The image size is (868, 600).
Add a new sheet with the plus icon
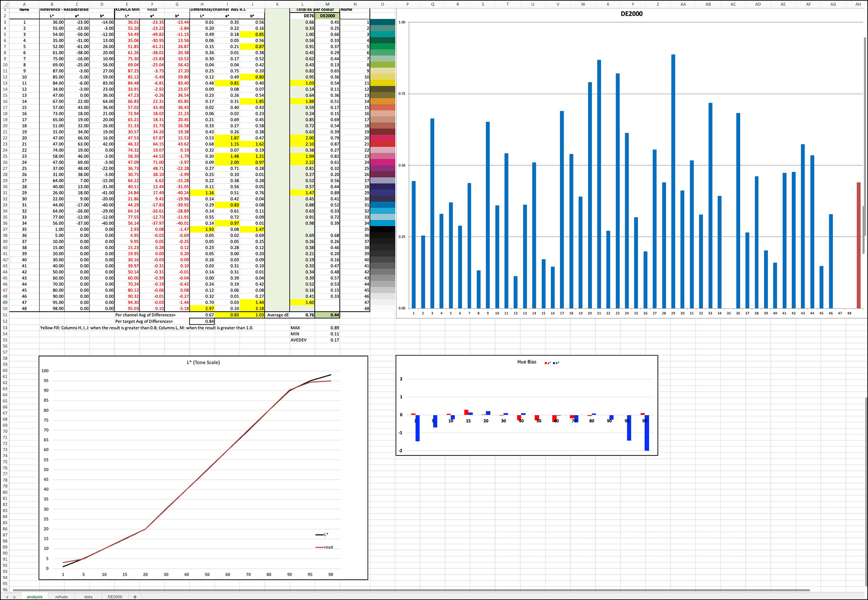135,597
